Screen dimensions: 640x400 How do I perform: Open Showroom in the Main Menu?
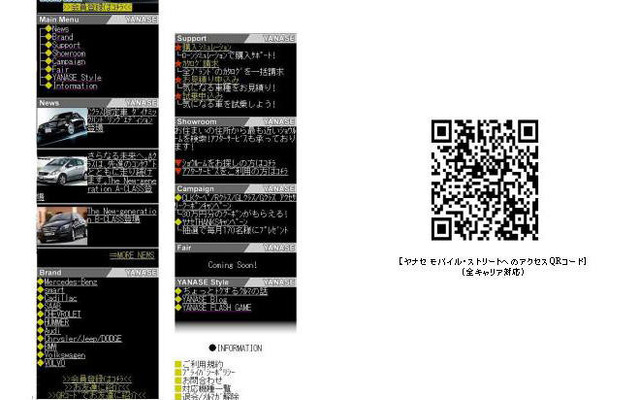tap(69, 53)
